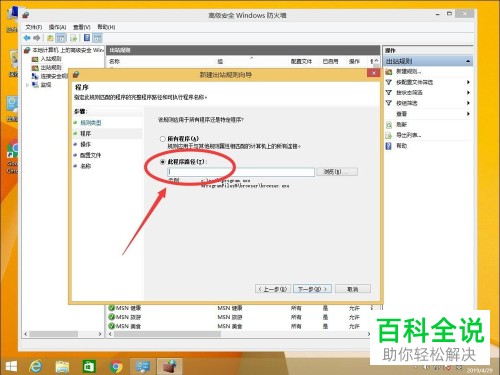This screenshot has width=500, height=375.
Task: Click the filter icon beside 按配置文件筛选
Action: click(389, 82)
